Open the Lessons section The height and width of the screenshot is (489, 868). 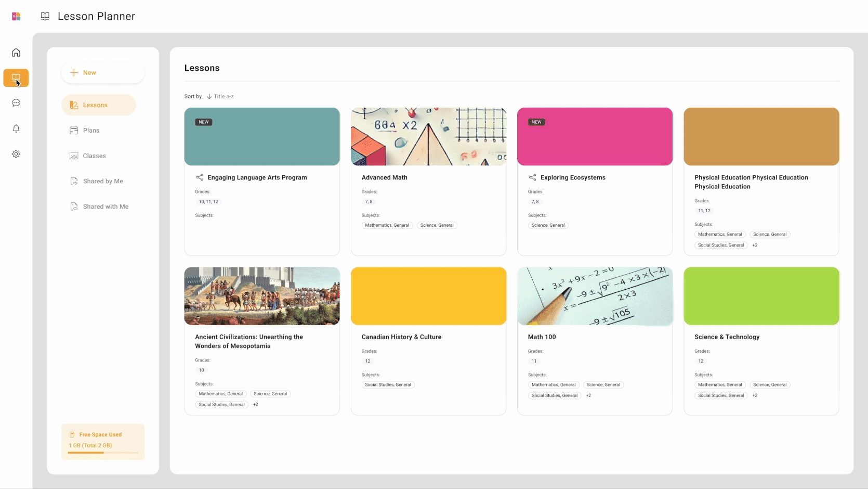coord(99,105)
